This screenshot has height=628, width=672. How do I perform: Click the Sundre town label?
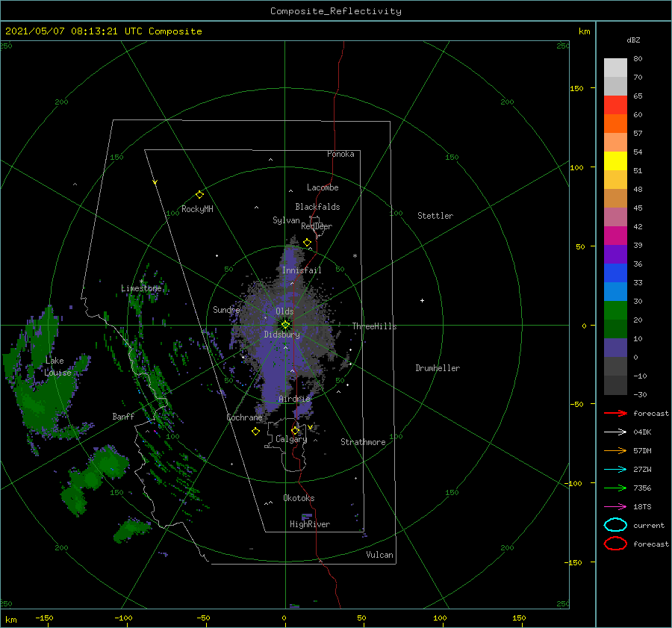point(226,309)
